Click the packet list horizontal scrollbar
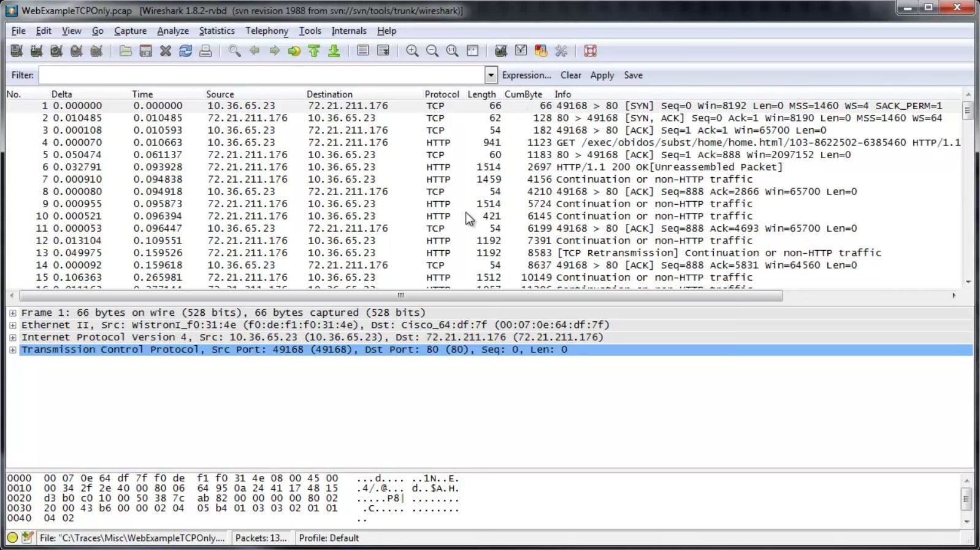 (x=400, y=296)
